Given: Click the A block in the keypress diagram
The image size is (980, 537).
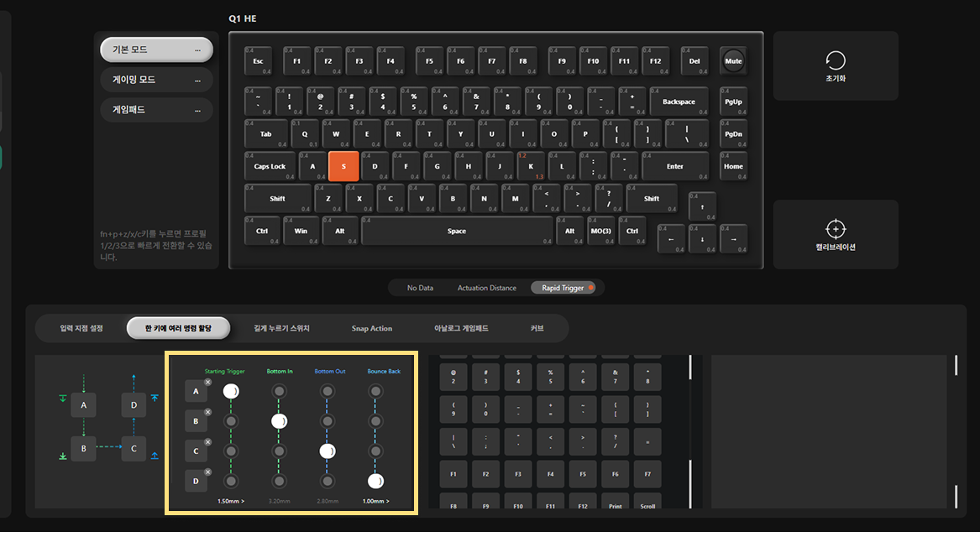Looking at the screenshot, I should point(84,404).
